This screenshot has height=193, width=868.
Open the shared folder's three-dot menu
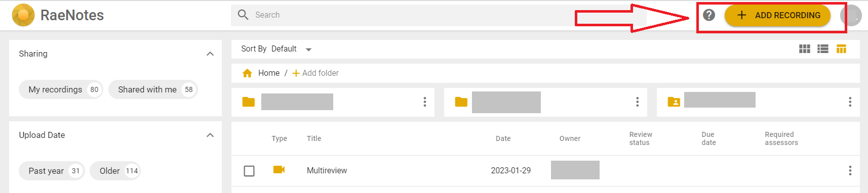850,102
